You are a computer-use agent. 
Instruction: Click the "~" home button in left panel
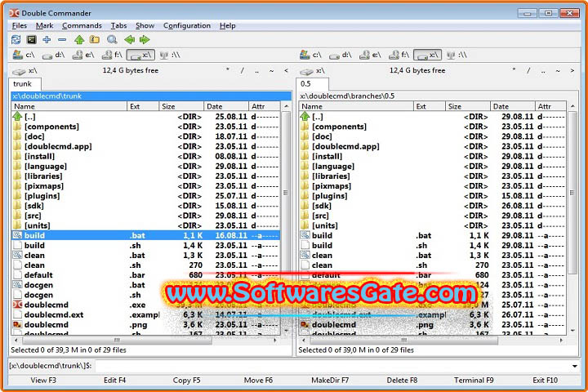271,70
